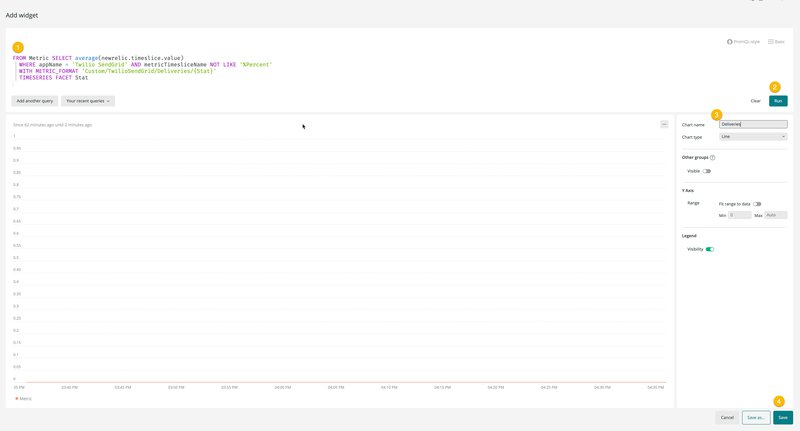Image resolution: width=800 pixels, height=431 pixels.
Task: Click Add another query button
Action: 35,101
